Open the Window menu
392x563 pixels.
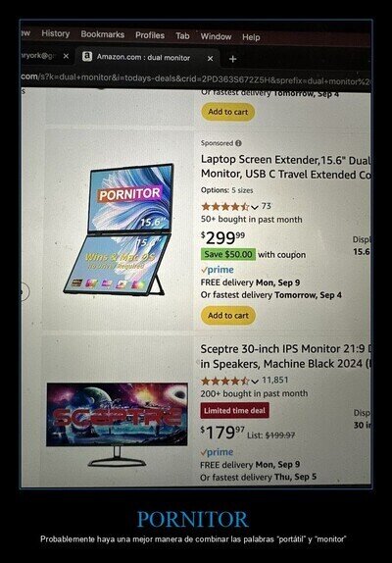tap(216, 36)
